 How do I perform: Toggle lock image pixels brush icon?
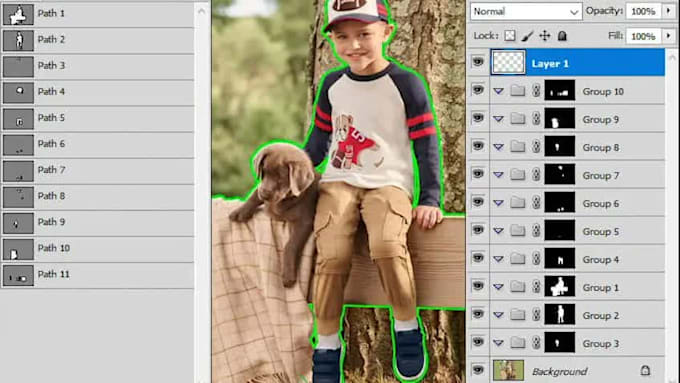(x=527, y=36)
